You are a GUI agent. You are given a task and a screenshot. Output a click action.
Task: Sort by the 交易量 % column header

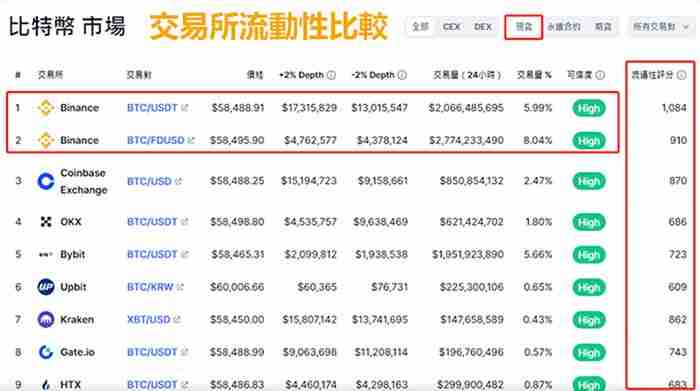(x=534, y=75)
